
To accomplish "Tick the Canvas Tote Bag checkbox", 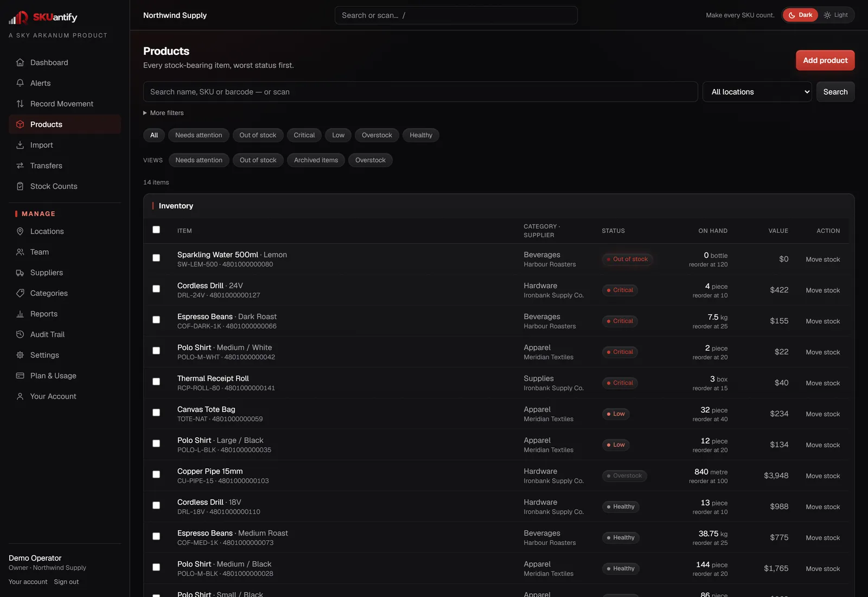I will 156,412.
